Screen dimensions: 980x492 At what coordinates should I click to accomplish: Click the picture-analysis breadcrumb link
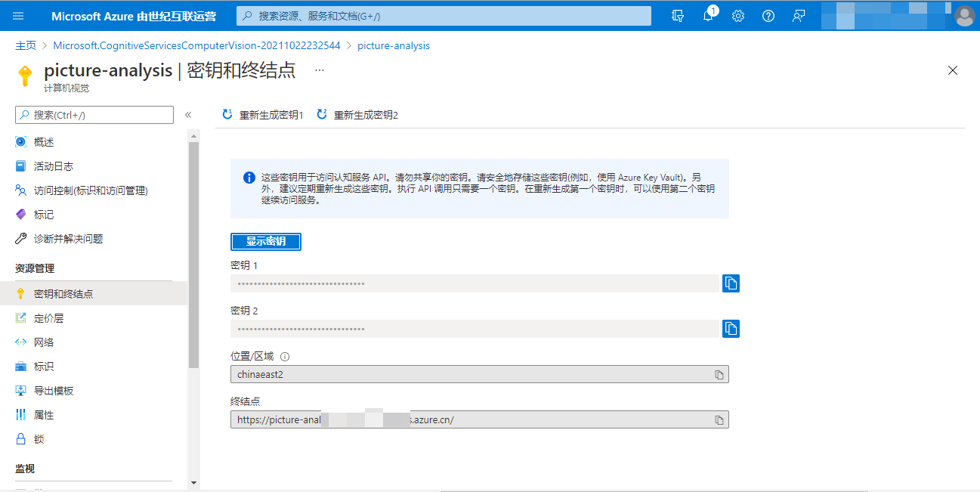(394, 45)
